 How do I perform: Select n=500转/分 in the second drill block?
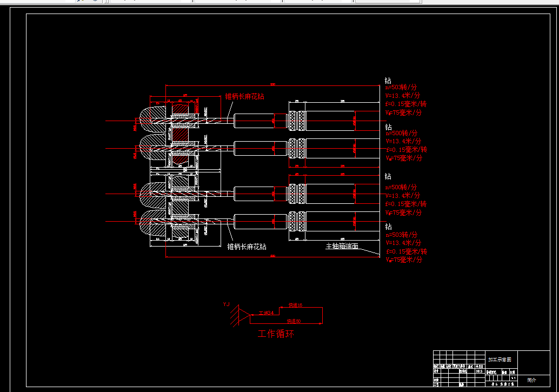[402, 133]
